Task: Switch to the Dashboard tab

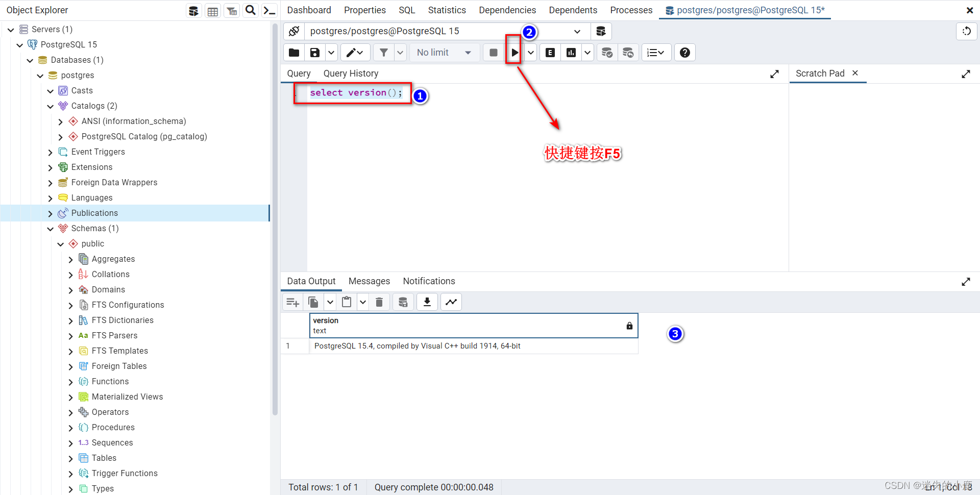Action: [309, 10]
